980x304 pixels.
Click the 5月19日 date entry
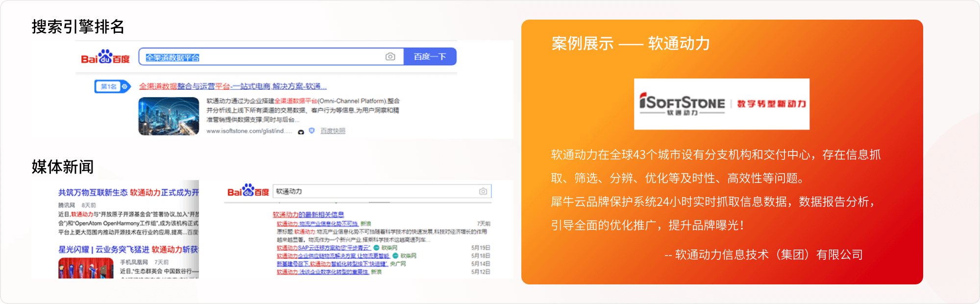(481, 248)
